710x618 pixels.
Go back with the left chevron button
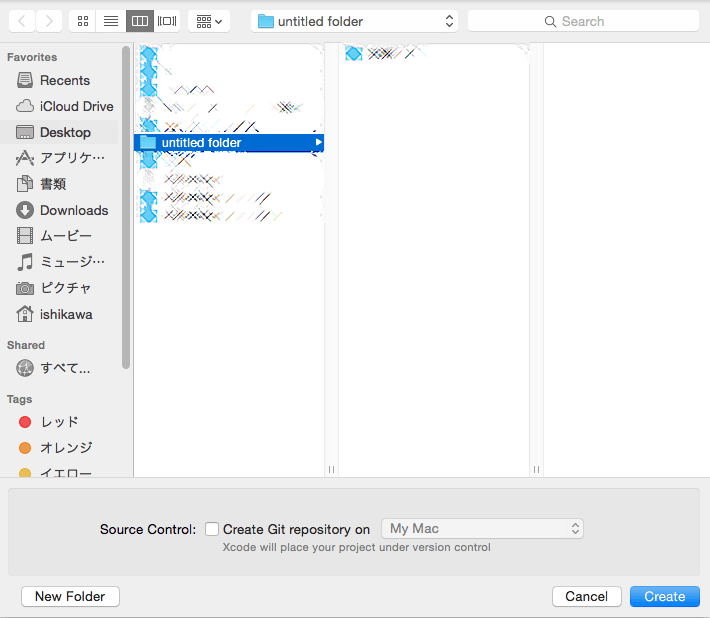pos(21,21)
